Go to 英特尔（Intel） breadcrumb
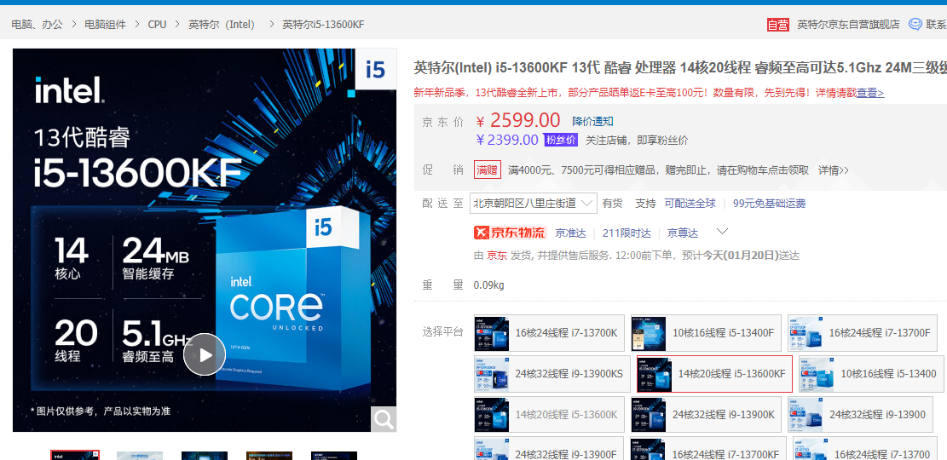This screenshot has width=947, height=460. pyautogui.click(x=222, y=25)
